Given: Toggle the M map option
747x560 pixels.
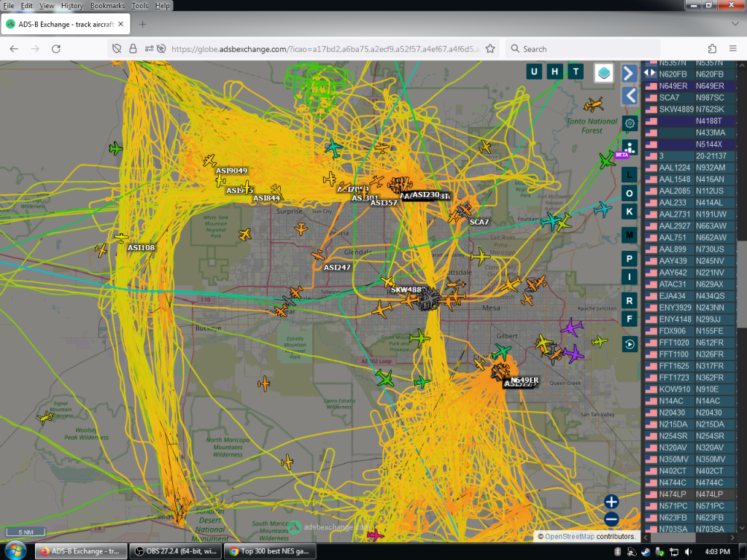Looking at the screenshot, I should tap(630, 235).
